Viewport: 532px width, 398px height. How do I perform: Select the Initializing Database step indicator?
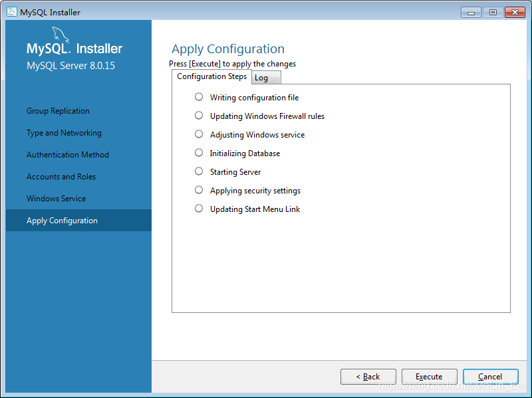[x=199, y=153]
